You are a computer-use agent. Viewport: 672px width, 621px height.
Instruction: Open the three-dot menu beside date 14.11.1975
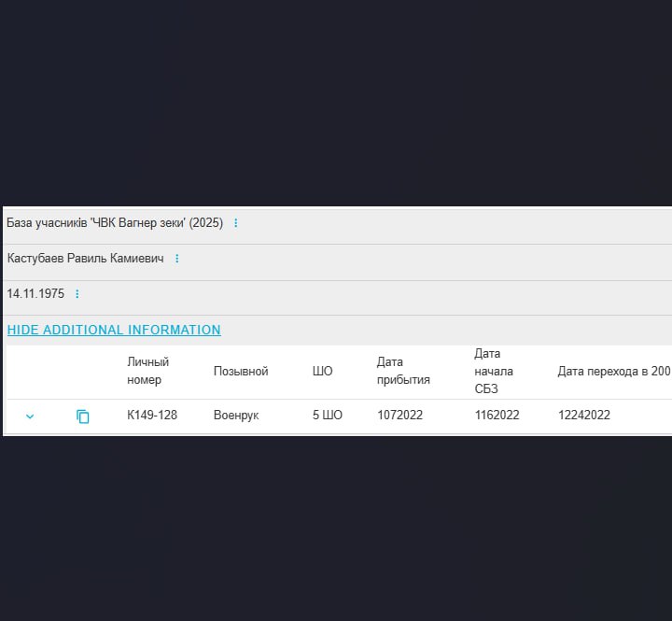pyautogui.click(x=77, y=294)
